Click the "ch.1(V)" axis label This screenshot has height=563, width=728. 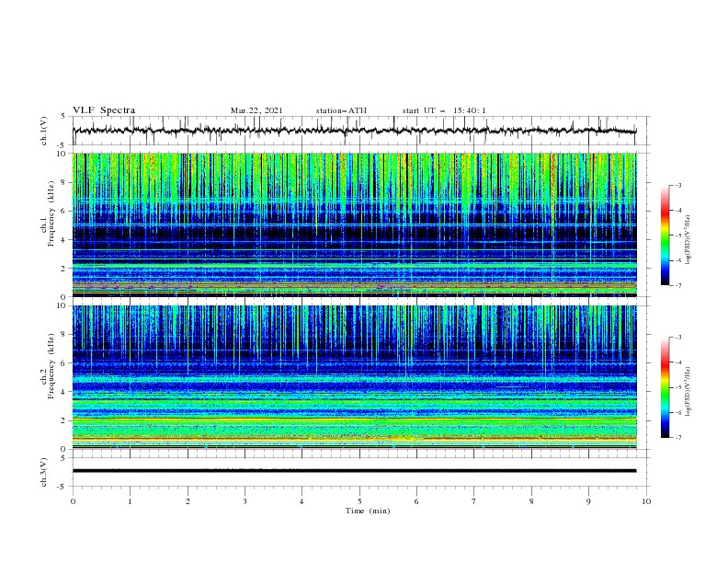pos(44,131)
